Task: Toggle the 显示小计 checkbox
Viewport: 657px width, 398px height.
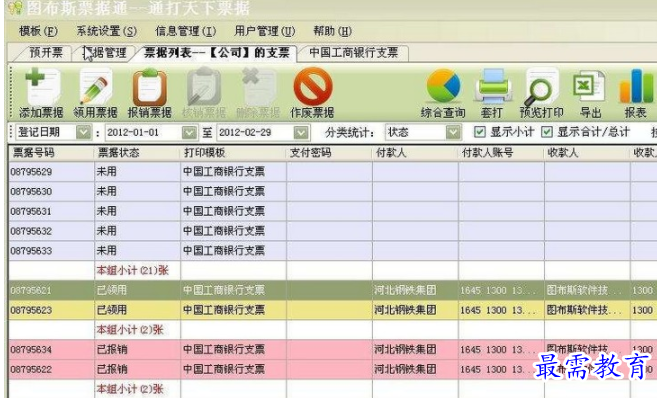Action: pos(480,132)
